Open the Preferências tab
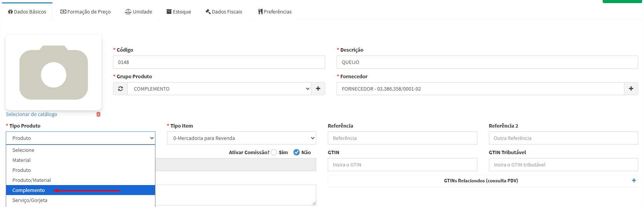 (275, 12)
